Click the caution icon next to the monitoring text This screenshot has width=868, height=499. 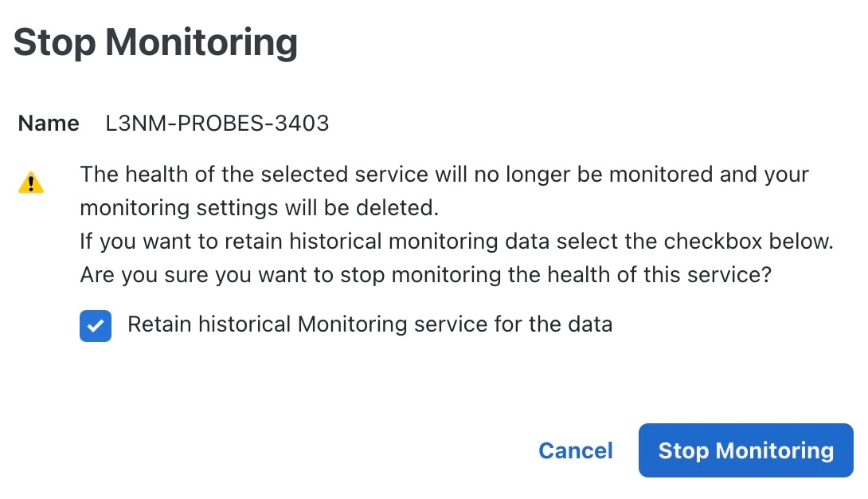[x=31, y=183]
